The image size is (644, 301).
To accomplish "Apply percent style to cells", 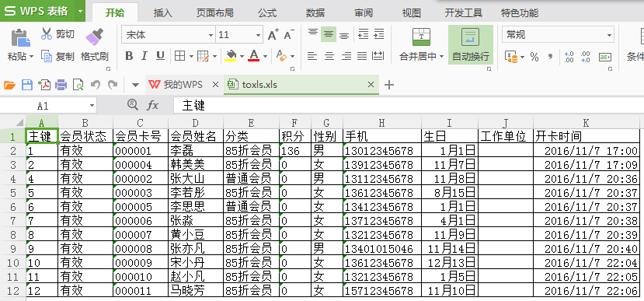I will pos(534,57).
